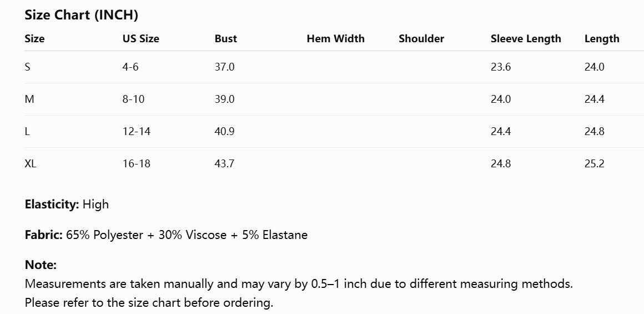Image resolution: width=644 pixels, height=314 pixels.
Task: Select length value 25.2
Action: point(594,163)
